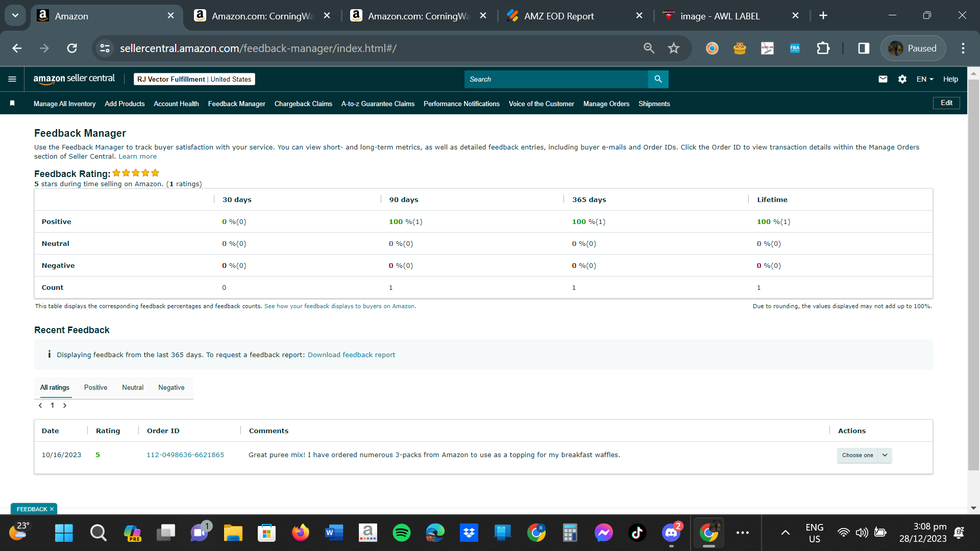The height and width of the screenshot is (551, 980).
Task: Click the page vertical scrollbar
Action: (973, 275)
